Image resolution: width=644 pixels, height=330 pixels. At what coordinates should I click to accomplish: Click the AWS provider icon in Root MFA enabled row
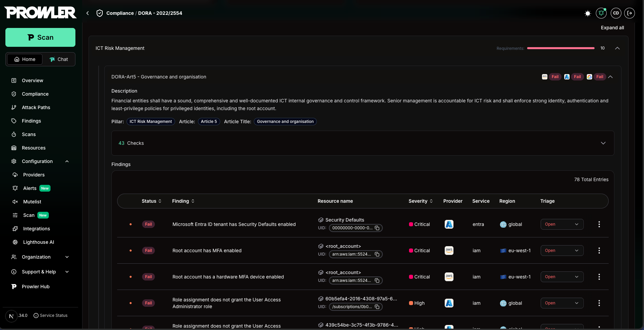[449, 251]
